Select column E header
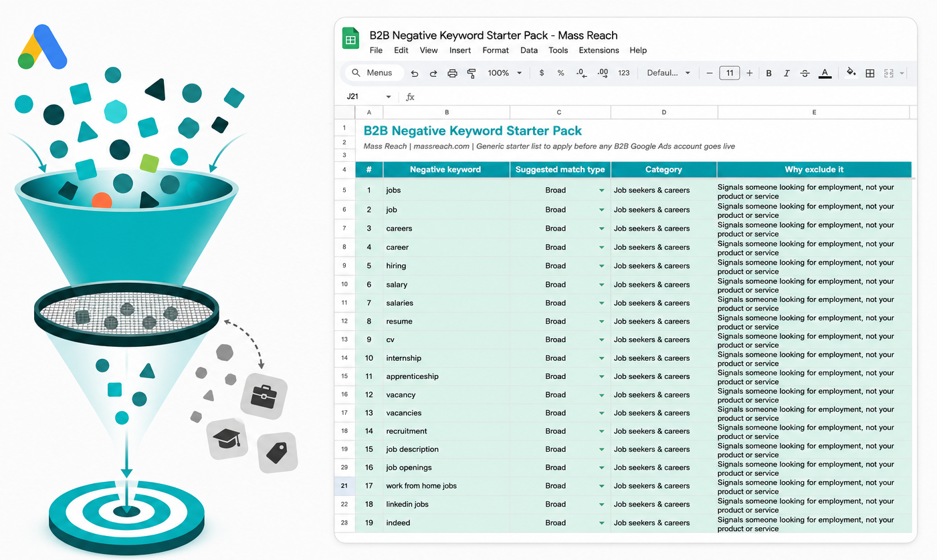Image resolution: width=937 pixels, height=560 pixels. [814, 112]
